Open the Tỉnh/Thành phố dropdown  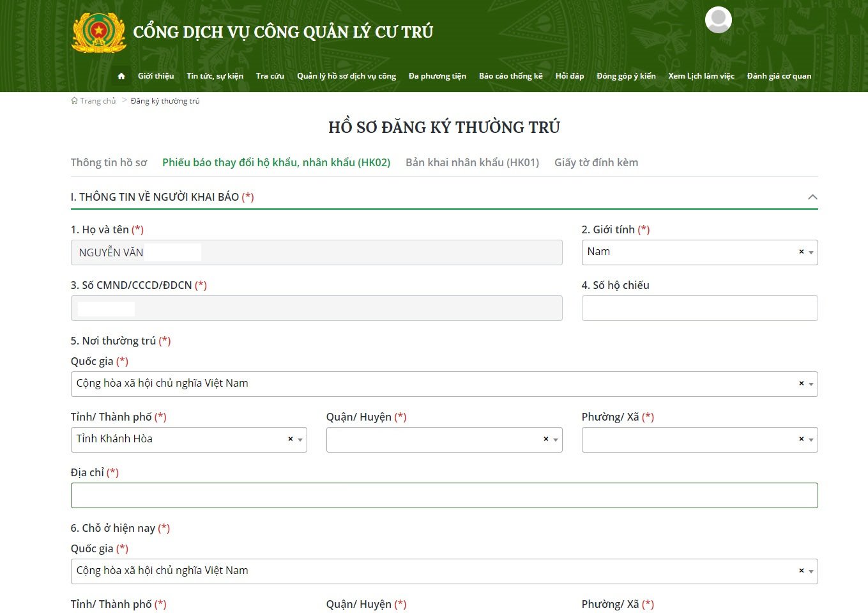point(300,440)
